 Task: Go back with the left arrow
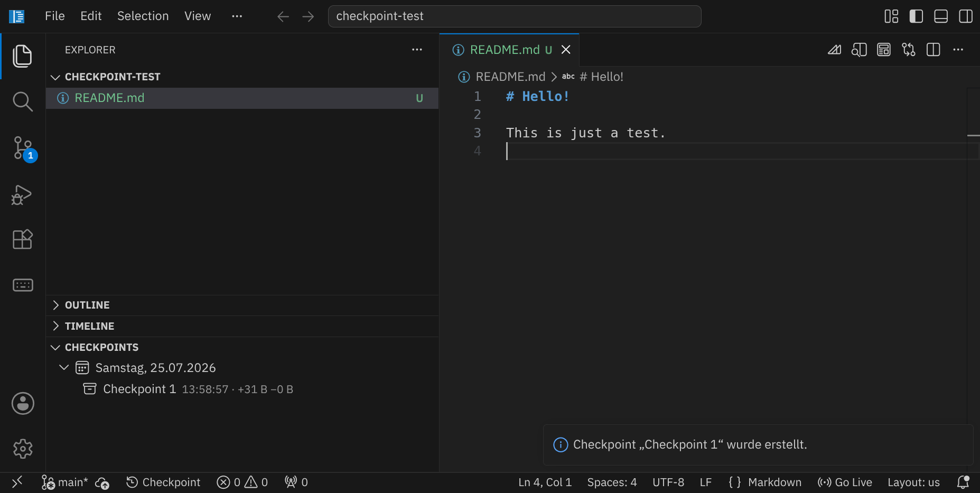pyautogui.click(x=283, y=16)
